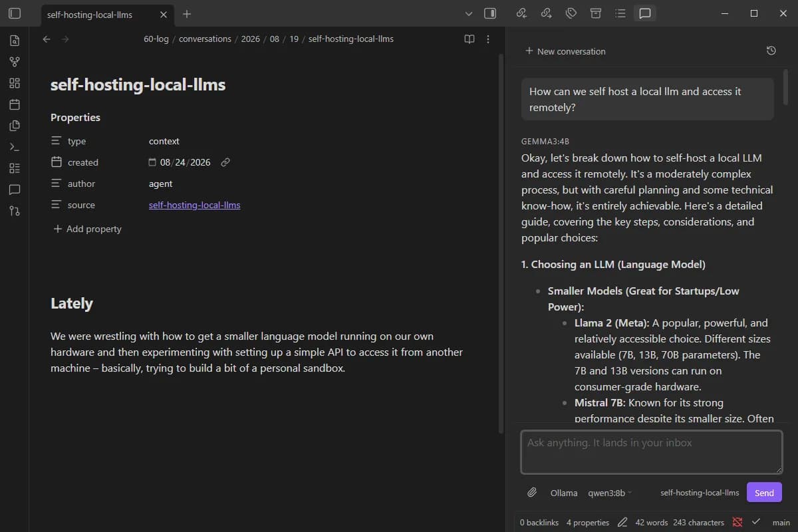
Task: Click the note title heading
Action: click(x=138, y=85)
